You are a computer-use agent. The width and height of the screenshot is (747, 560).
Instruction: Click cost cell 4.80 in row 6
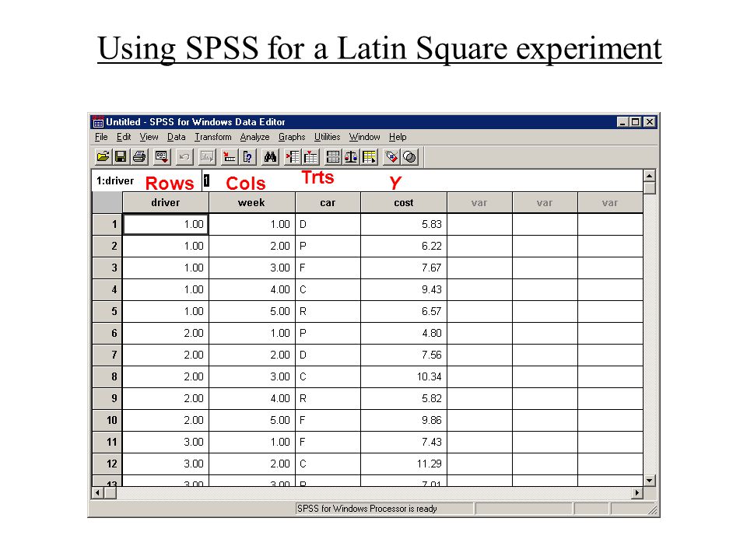pos(404,334)
